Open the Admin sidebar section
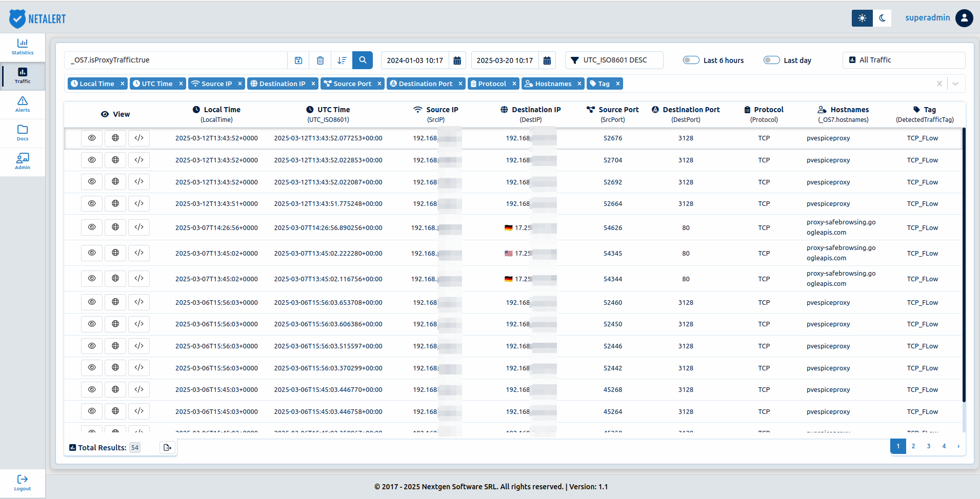 23,161
